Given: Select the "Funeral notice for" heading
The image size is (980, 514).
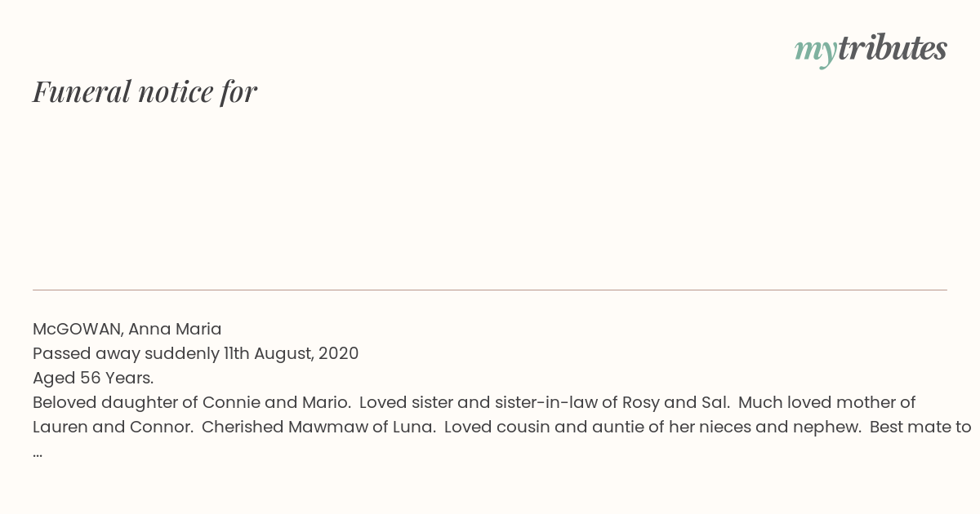Looking at the screenshot, I should coord(145,91).
